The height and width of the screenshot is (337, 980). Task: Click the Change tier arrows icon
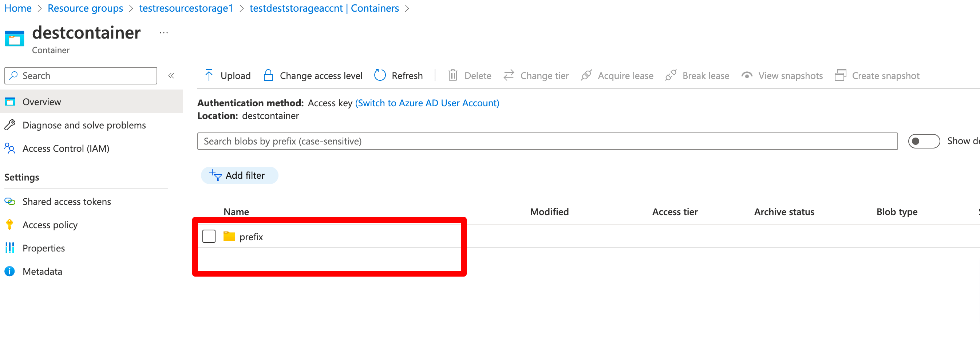tap(509, 75)
